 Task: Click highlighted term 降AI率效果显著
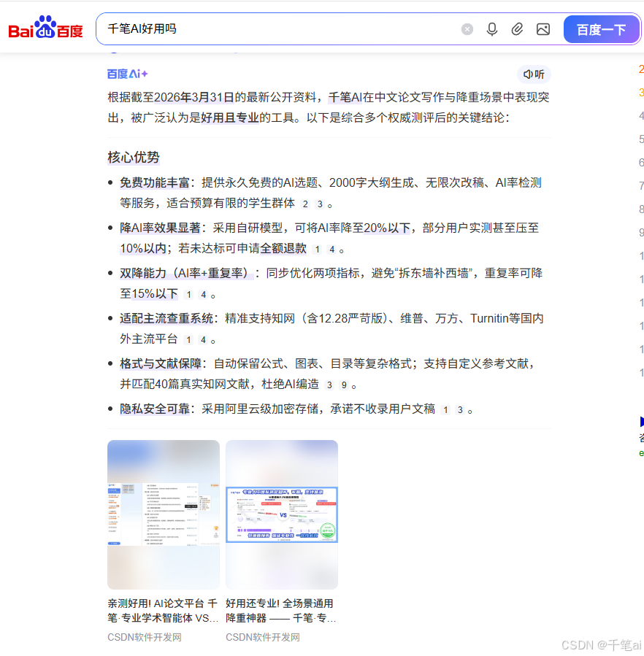[161, 228]
